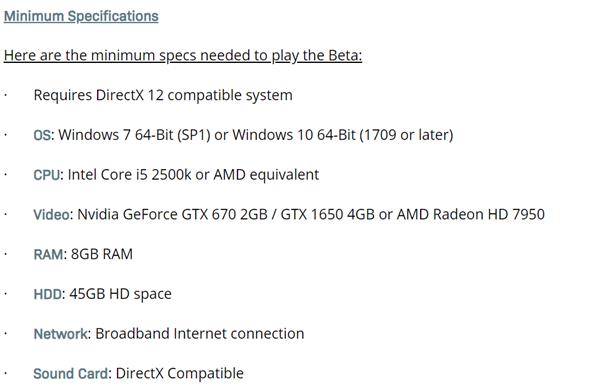Click the RAM label link

[x=48, y=255]
